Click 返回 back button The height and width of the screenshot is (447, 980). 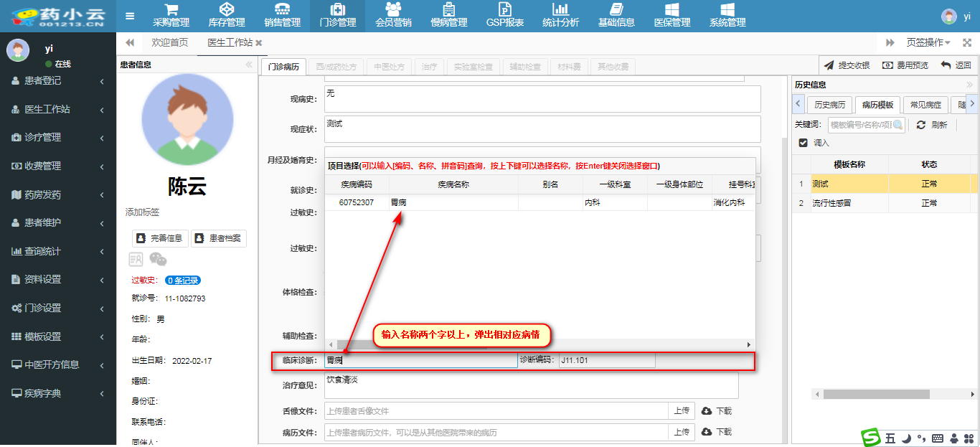click(956, 65)
